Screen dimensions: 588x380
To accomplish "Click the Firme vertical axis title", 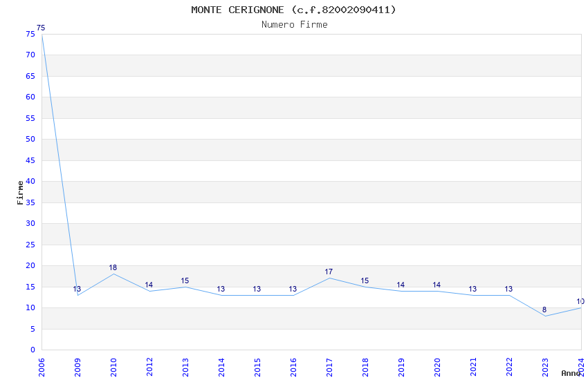I will (20, 193).
